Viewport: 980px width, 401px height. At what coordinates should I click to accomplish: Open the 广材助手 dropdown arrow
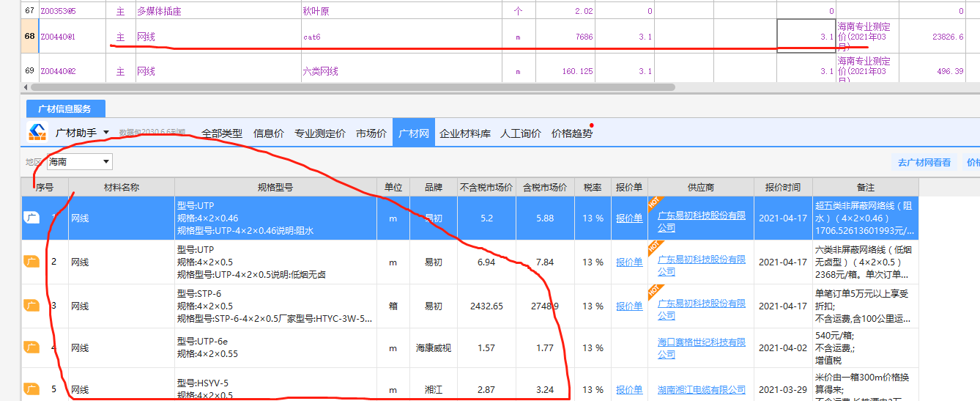pos(106,133)
